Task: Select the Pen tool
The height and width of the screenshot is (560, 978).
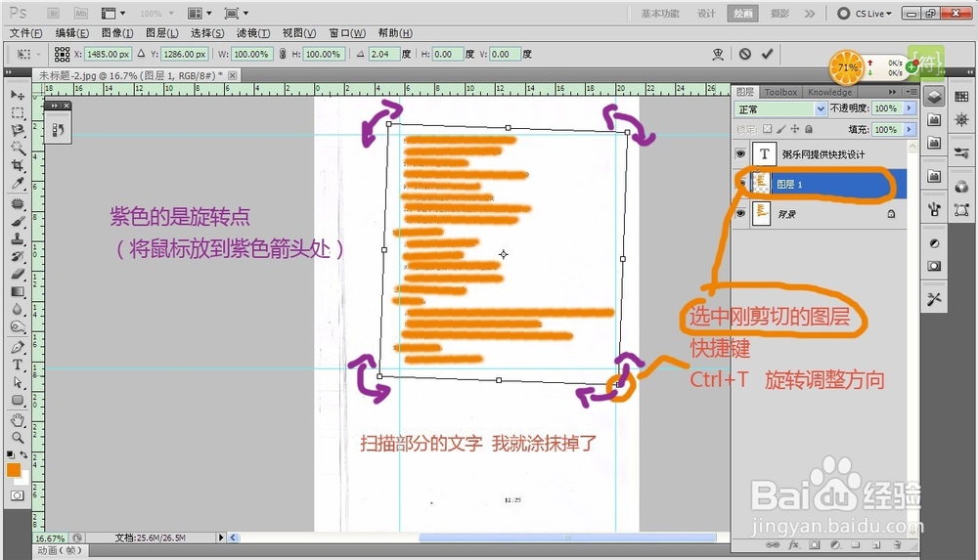Action: (x=18, y=347)
